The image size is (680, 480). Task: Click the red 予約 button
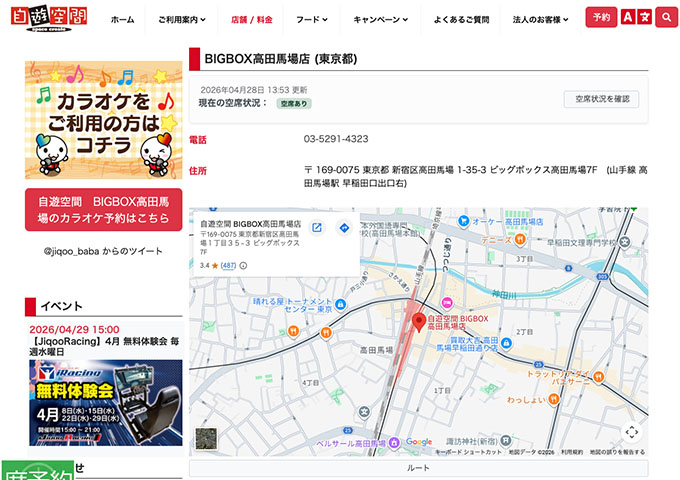tap(601, 17)
